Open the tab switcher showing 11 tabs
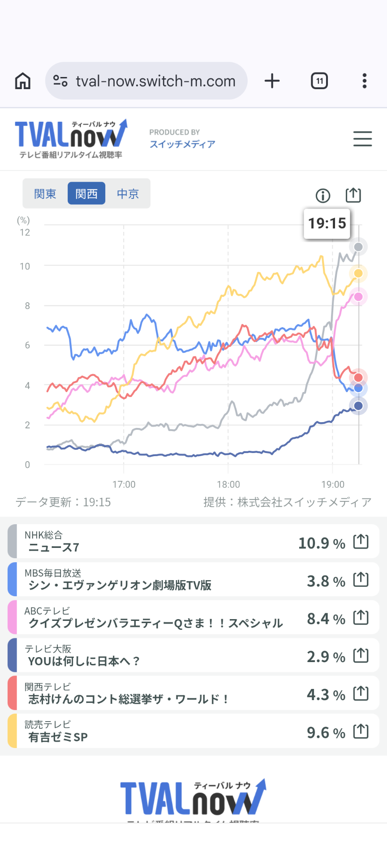The width and height of the screenshot is (387, 868). point(319,81)
